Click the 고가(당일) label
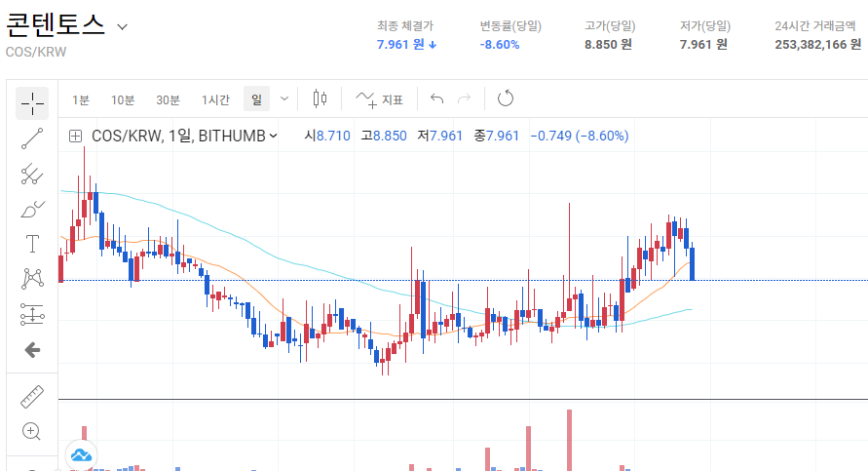Viewport: 868px width, 471px height. [x=610, y=26]
